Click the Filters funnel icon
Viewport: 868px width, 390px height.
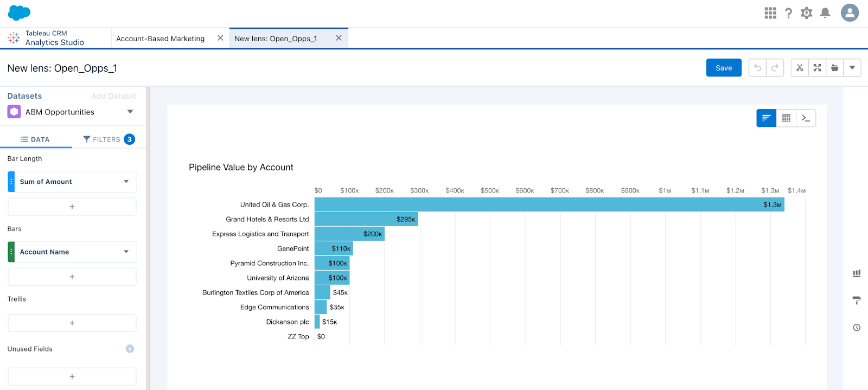[86, 139]
